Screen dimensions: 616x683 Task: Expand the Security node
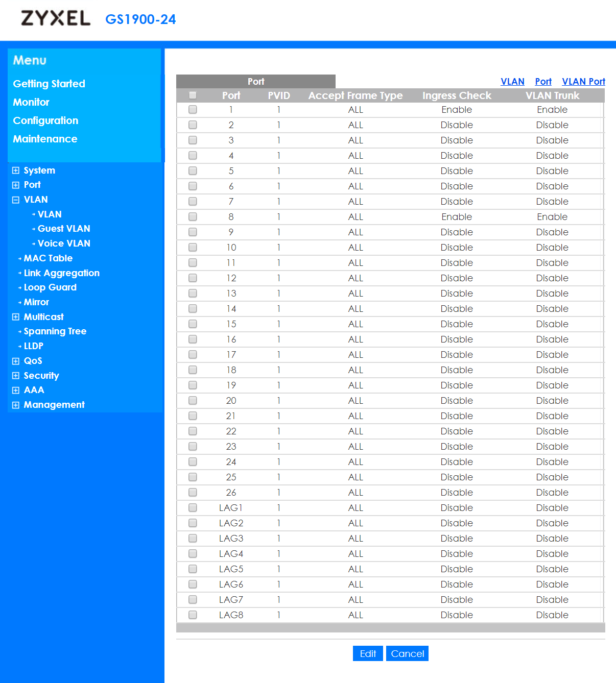pyautogui.click(x=16, y=376)
